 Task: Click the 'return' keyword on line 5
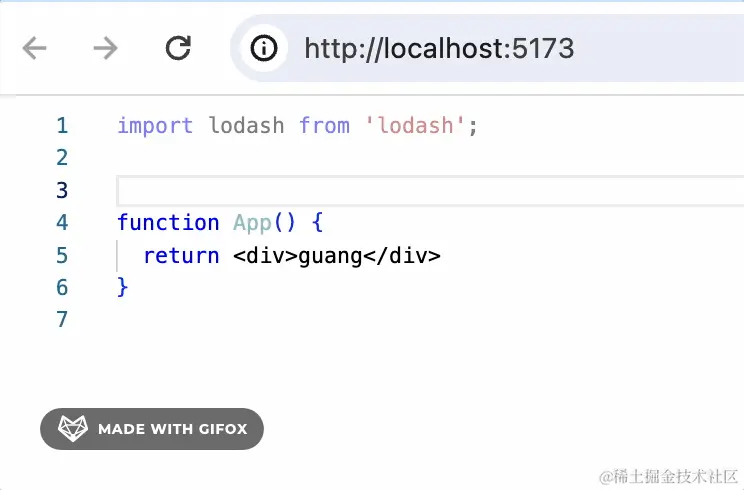181,256
